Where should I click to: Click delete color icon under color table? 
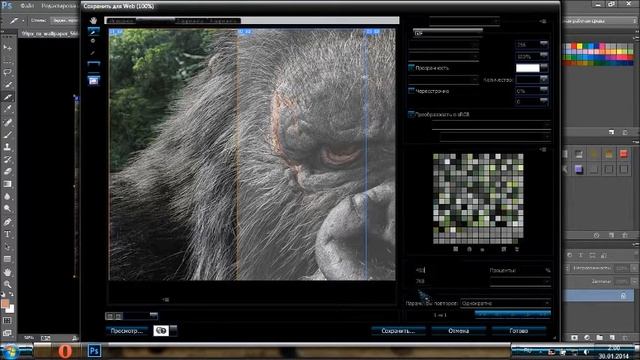pos(517,249)
